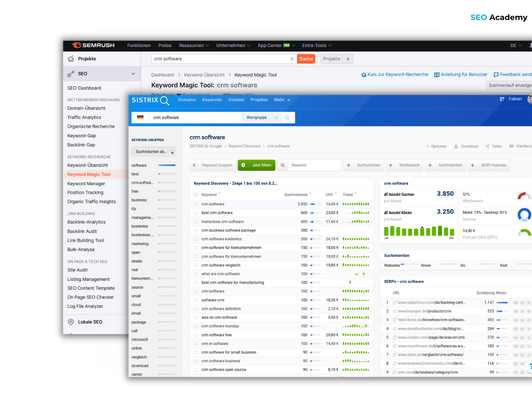Open the DE language dropdown in Semrush
532x399 pixels.
click(516, 46)
